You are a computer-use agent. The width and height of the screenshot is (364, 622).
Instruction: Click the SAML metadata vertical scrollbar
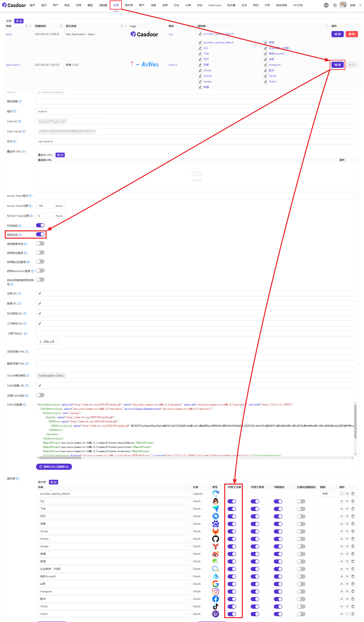[x=355, y=422]
